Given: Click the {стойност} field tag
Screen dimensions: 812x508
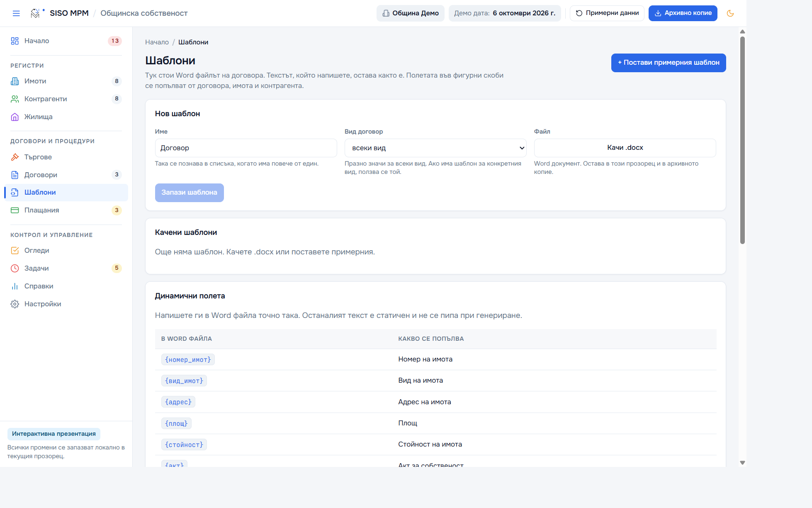Looking at the screenshot, I should point(184,444).
